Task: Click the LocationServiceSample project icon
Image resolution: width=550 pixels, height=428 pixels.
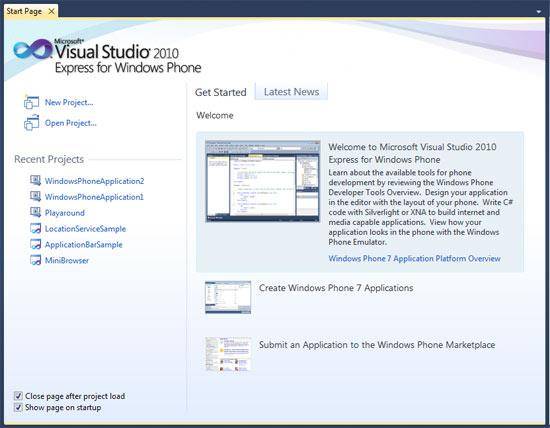Action: pos(35,228)
